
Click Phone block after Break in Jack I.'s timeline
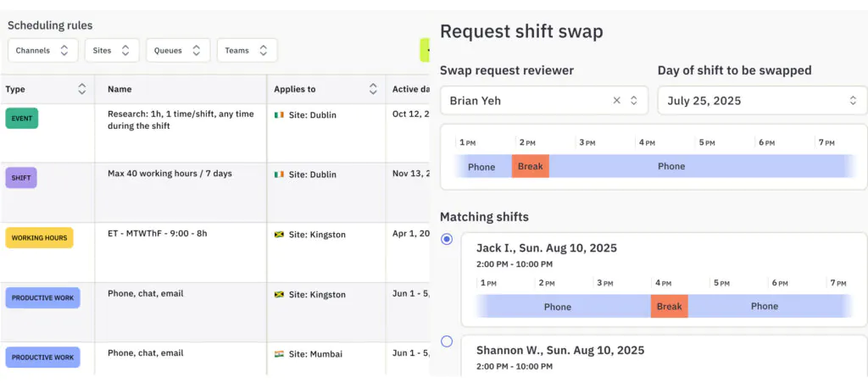[770, 306]
